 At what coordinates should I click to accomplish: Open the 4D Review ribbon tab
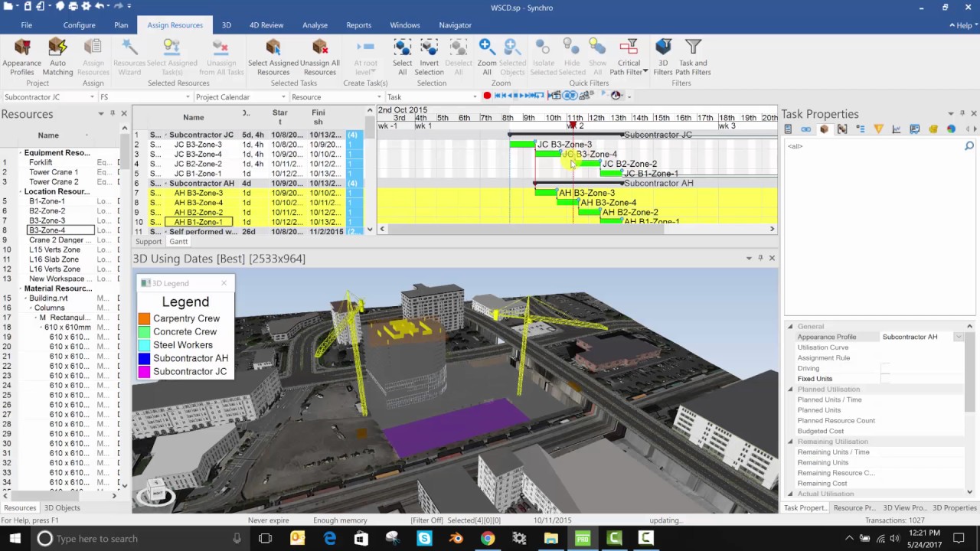point(266,25)
